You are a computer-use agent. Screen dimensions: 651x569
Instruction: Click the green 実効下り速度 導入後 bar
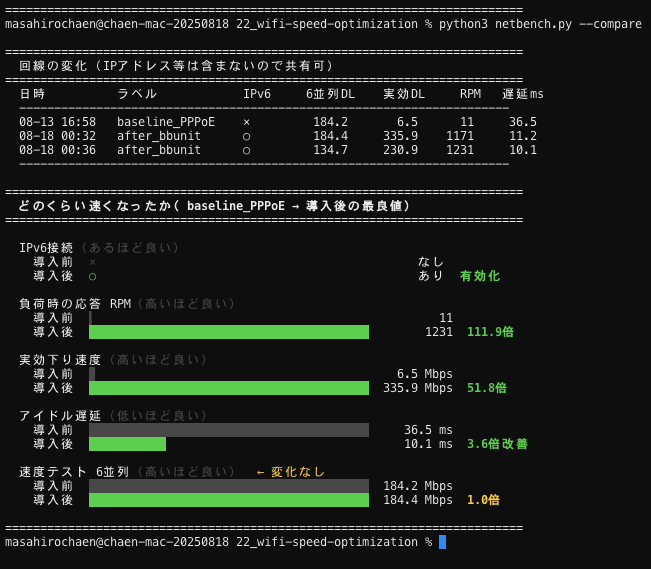click(229, 388)
